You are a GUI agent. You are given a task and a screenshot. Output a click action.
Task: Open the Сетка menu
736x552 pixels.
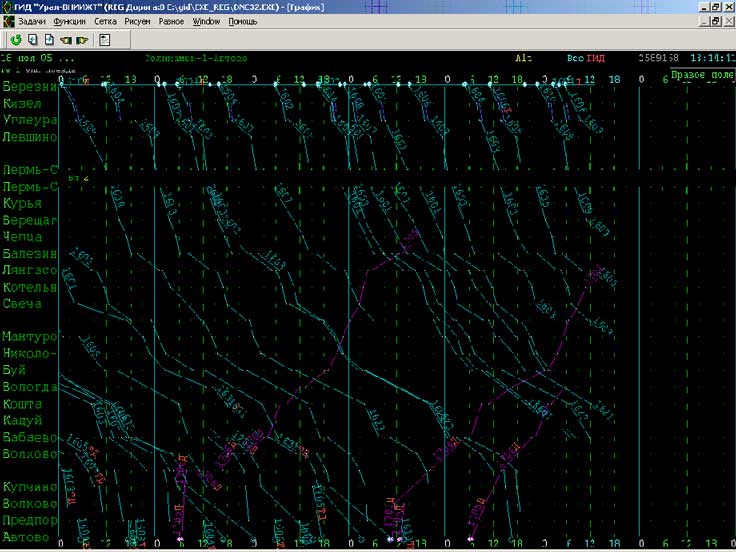[x=105, y=22]
